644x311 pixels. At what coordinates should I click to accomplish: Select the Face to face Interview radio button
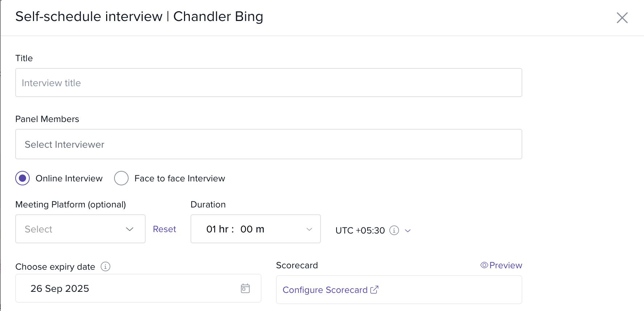121,178
